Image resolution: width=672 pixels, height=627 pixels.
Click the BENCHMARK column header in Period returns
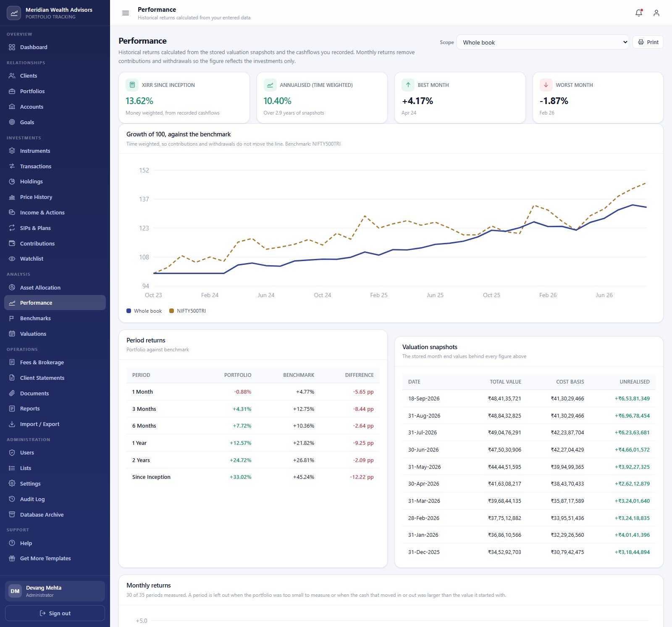(x=299, y=375)
